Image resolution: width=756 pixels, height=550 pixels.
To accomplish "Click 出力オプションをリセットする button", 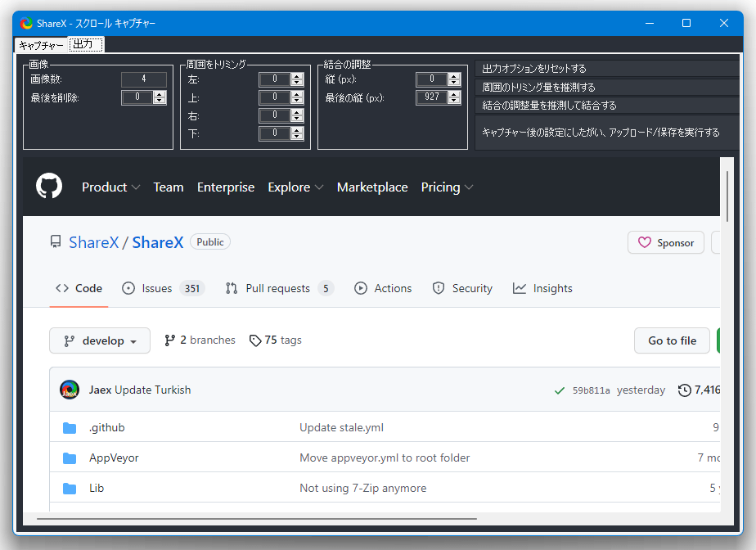I will pos(607,69).
